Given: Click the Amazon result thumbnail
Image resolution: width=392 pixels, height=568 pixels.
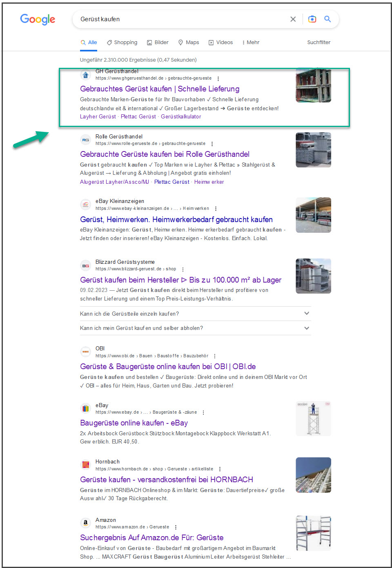Looking at the screenshot, I should 313,533.
